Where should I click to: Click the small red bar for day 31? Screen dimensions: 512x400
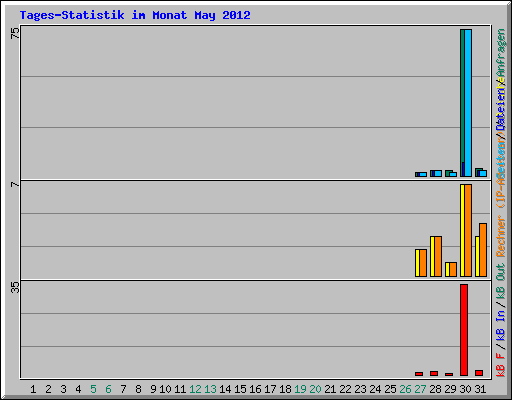[479, 373]
